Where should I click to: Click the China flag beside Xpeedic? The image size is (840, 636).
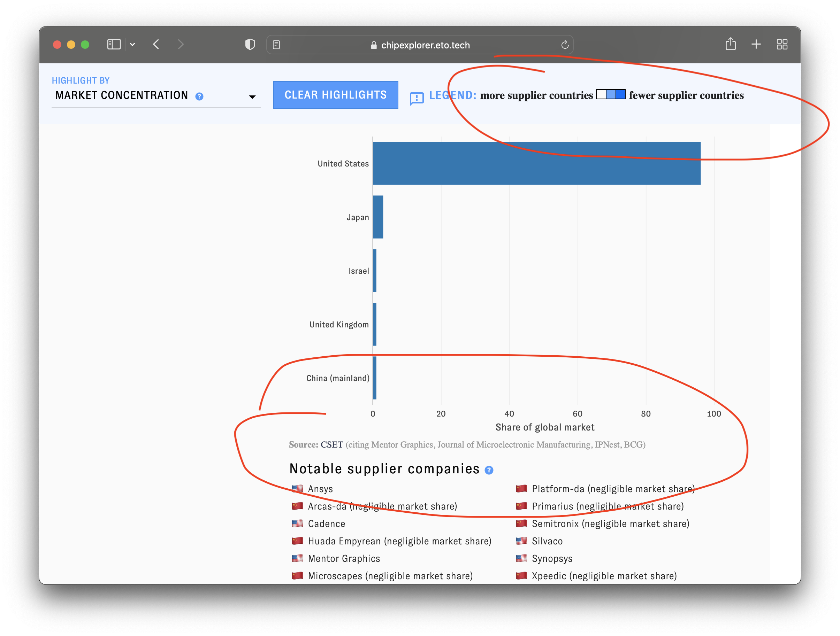(x=521, y=576)
